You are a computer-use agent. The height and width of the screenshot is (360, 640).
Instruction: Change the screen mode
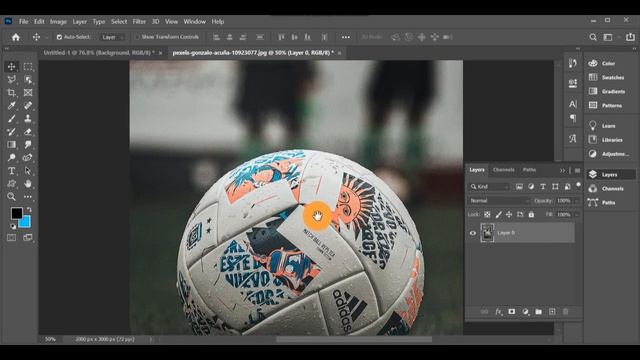coord(28,238)
